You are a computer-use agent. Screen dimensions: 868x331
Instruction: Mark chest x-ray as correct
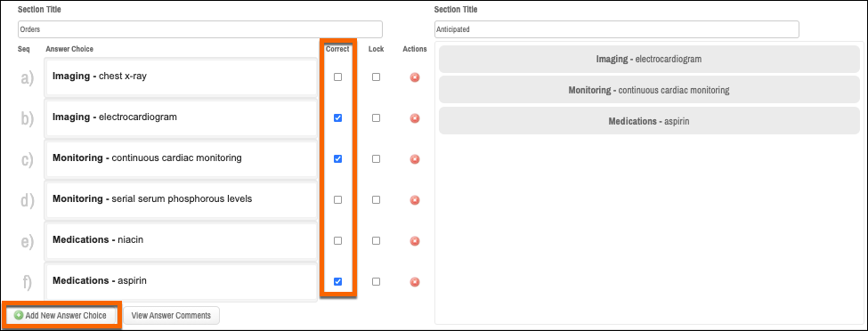pyautogui.click(x=337, y=77)
